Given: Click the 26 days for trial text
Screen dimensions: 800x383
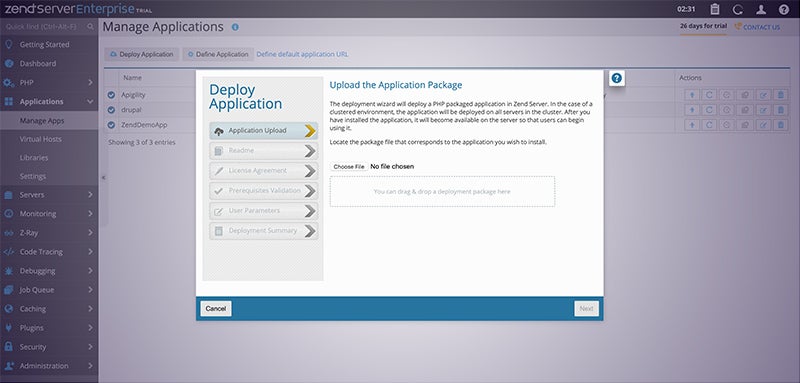Looking at the screenshot, I should (x=703, y=26).
